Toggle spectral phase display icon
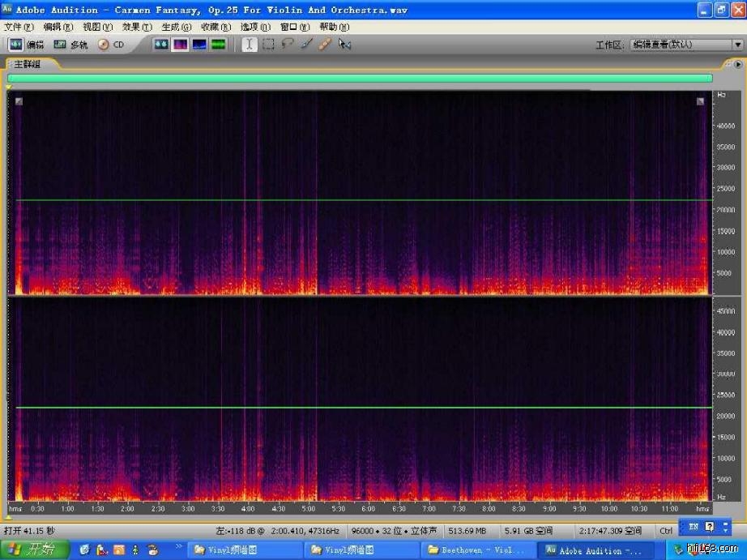 click(219, 45)
